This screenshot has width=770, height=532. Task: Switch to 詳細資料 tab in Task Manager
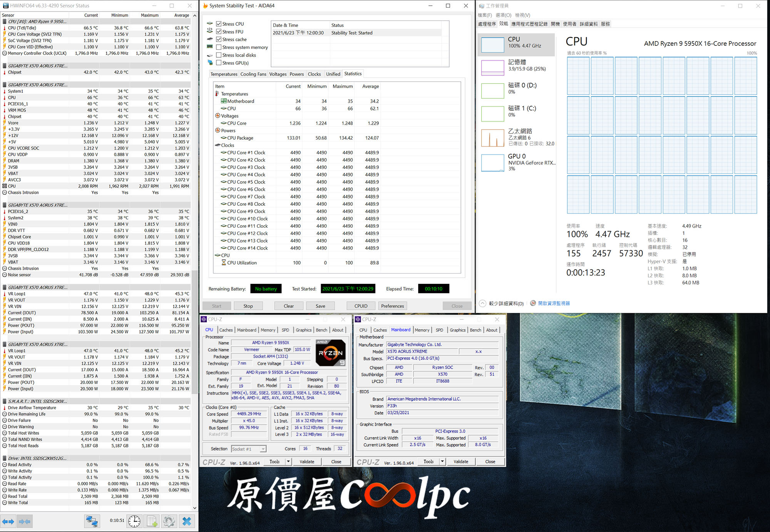pos(589,24)
